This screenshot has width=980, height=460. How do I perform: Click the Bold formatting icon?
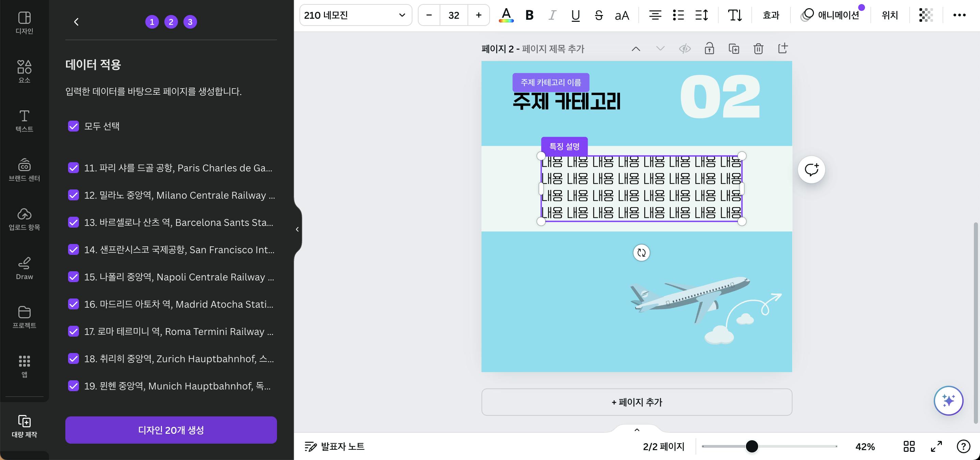tap(529, 15)
